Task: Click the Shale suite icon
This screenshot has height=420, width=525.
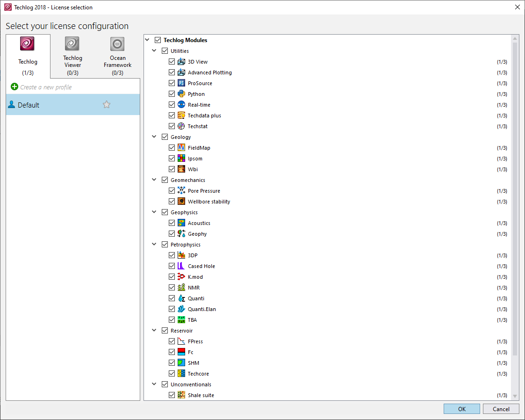Action: [181, 395]
